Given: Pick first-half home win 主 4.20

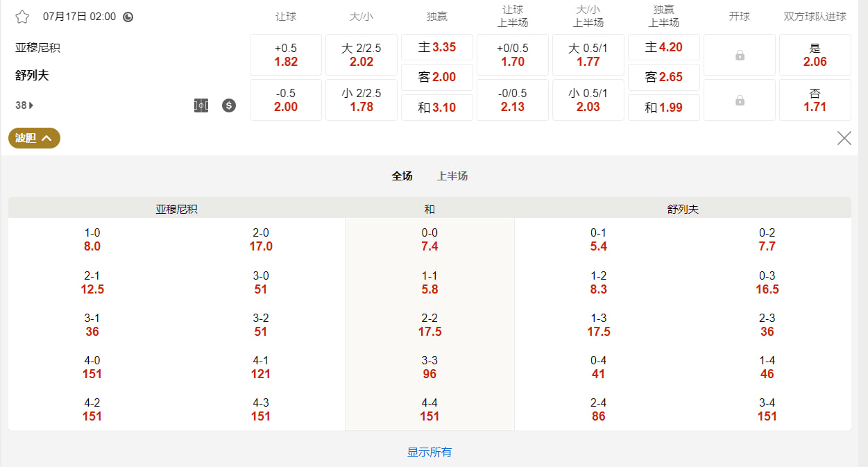Looking at the screenshot, I should click(x=664, y=47).
